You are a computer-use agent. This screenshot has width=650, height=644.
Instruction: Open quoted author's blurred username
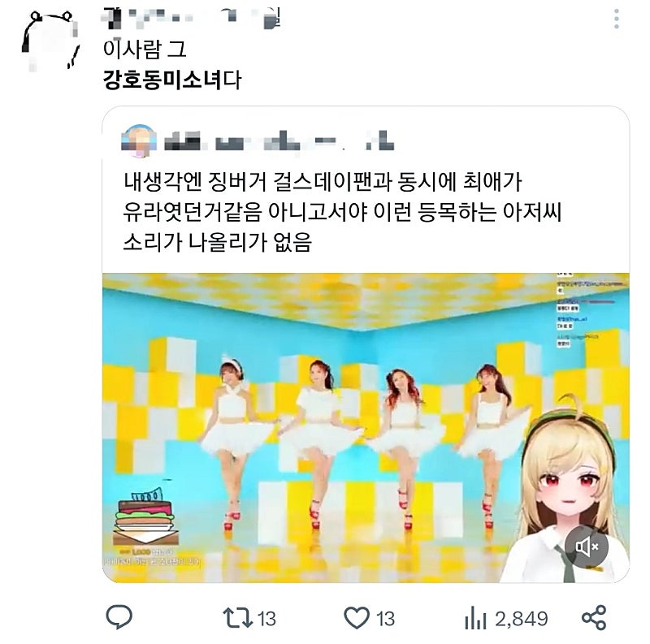pos(279,142)
